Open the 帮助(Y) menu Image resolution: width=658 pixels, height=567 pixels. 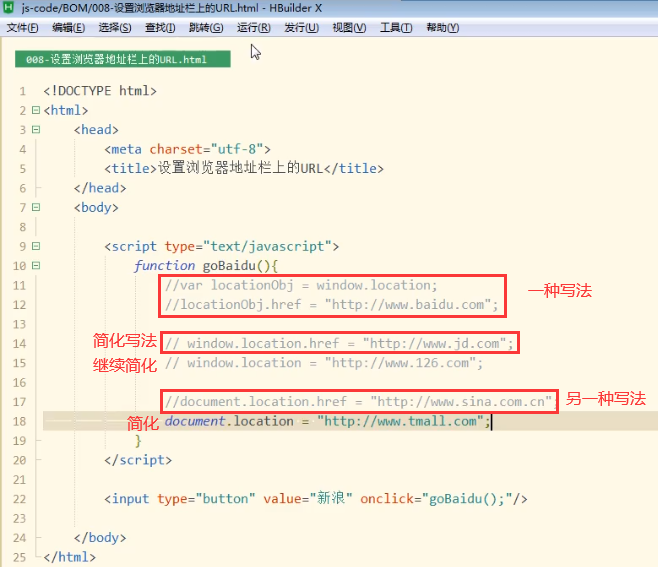[442, 28]
